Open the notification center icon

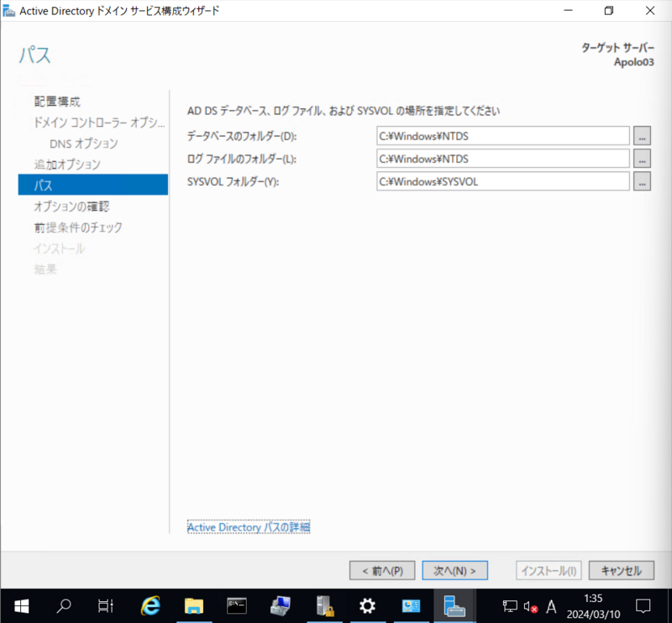(643, 606)
